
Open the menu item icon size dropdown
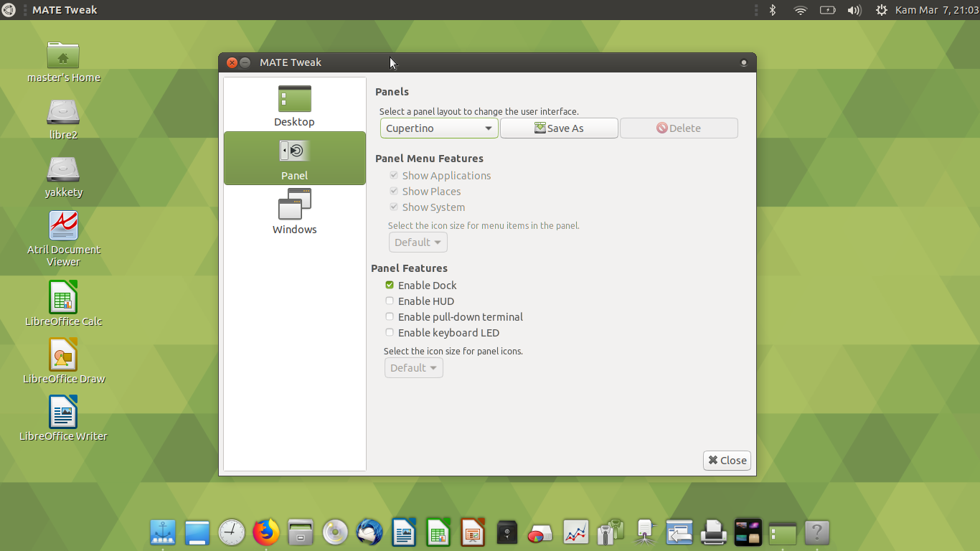coord(418,242)
